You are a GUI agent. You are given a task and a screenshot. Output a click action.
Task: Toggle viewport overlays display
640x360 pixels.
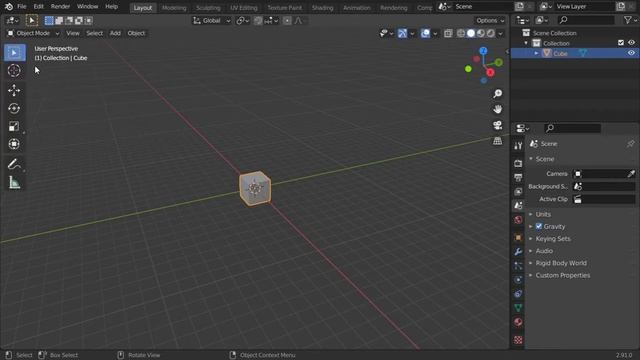pyautogui.click(x=425, y=33)
